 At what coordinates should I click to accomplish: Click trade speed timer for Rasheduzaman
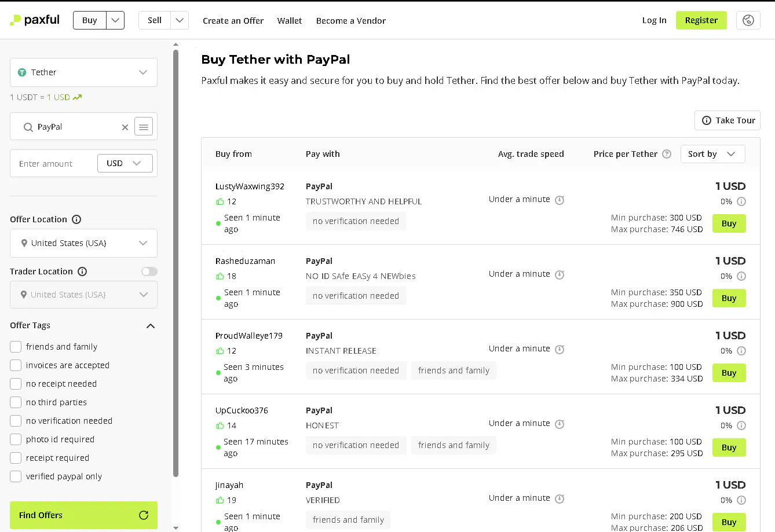click(560, 275)
